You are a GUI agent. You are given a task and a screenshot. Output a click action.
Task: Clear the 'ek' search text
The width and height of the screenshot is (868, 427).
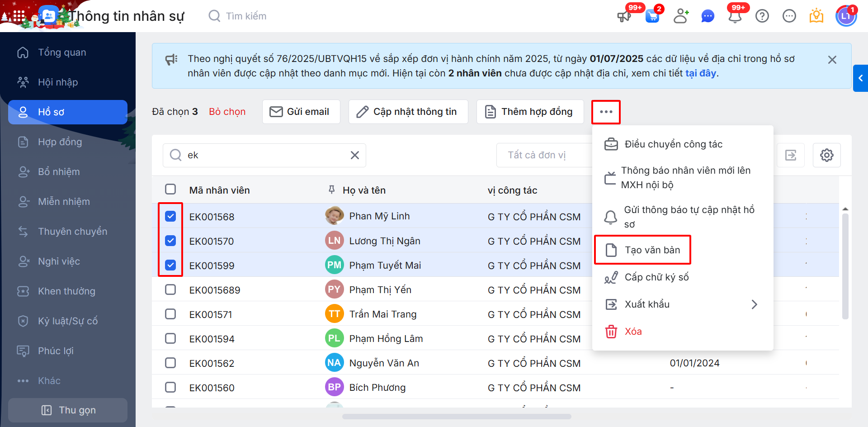[355, 155]
